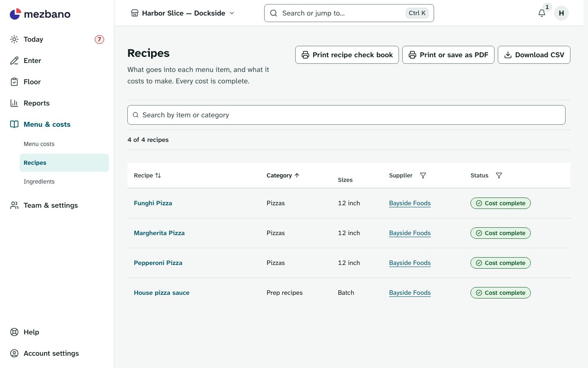This screenshot has width=588, height=368.
Task: Go to Team & settings
Action: 57,205
